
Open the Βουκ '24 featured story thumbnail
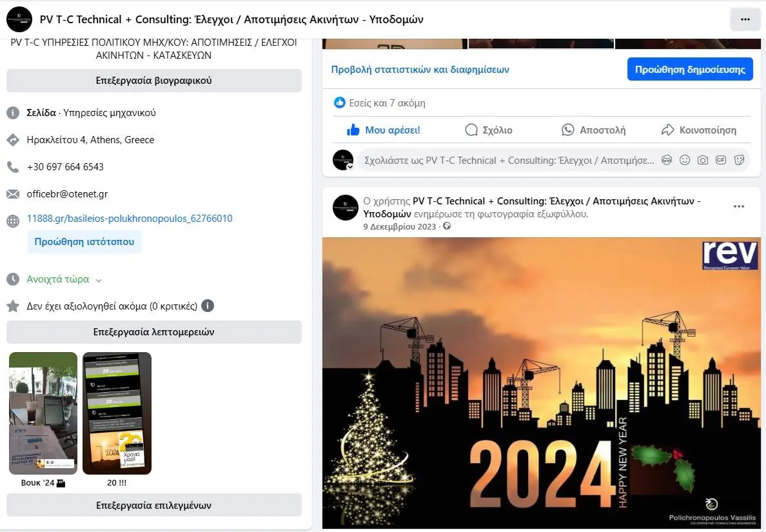pos(43,413)
